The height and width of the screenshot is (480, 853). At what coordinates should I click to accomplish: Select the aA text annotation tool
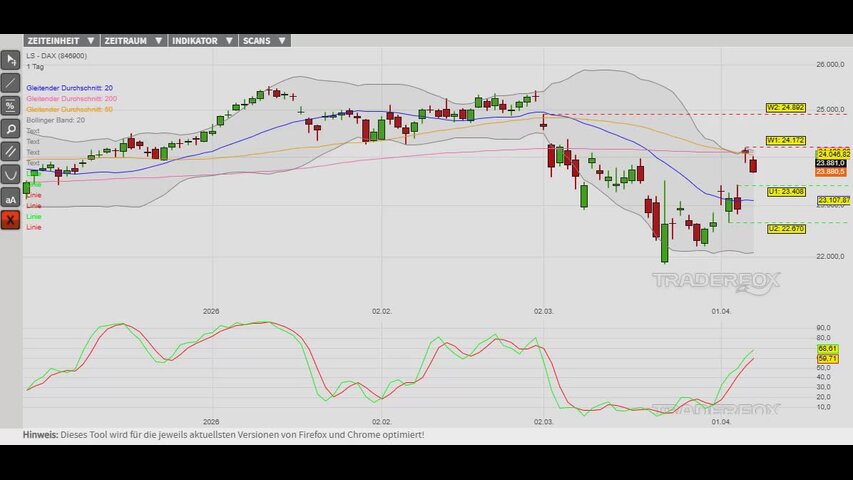[x=11, y=198]
